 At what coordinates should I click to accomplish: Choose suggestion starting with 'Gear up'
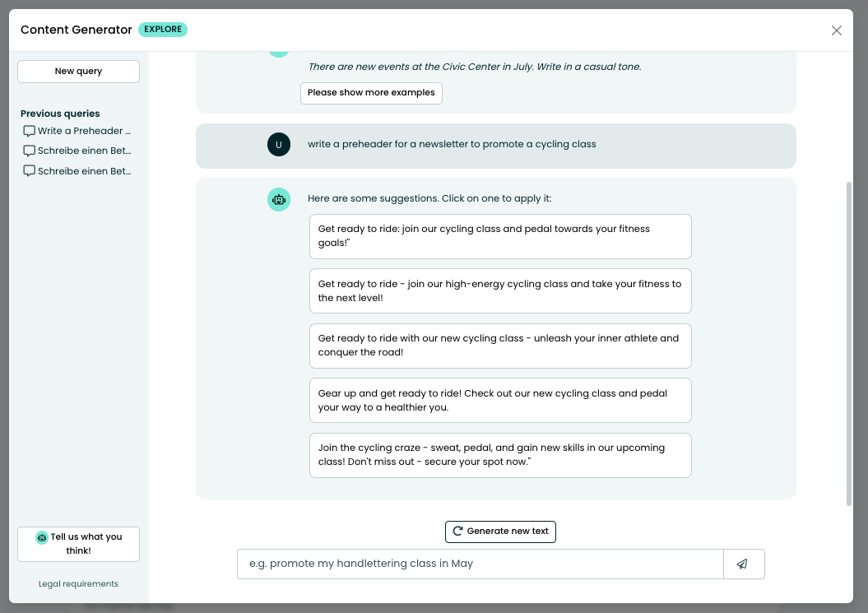500,400
